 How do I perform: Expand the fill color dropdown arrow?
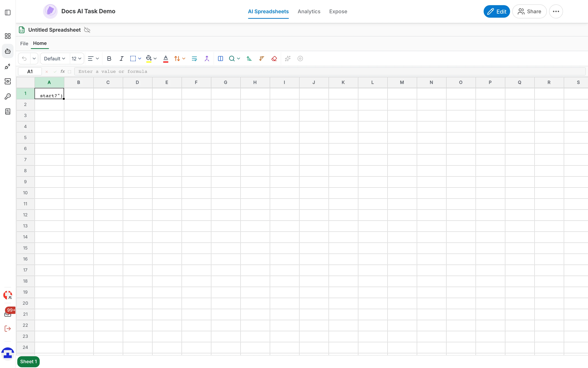(x=155, y=59)
